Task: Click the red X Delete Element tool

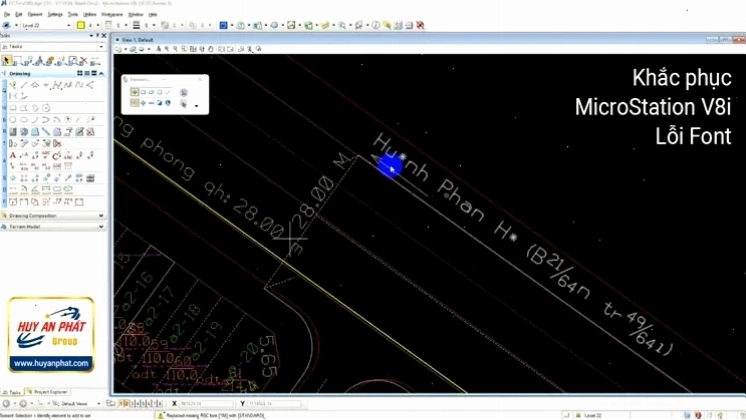Action: pos(84,60)
